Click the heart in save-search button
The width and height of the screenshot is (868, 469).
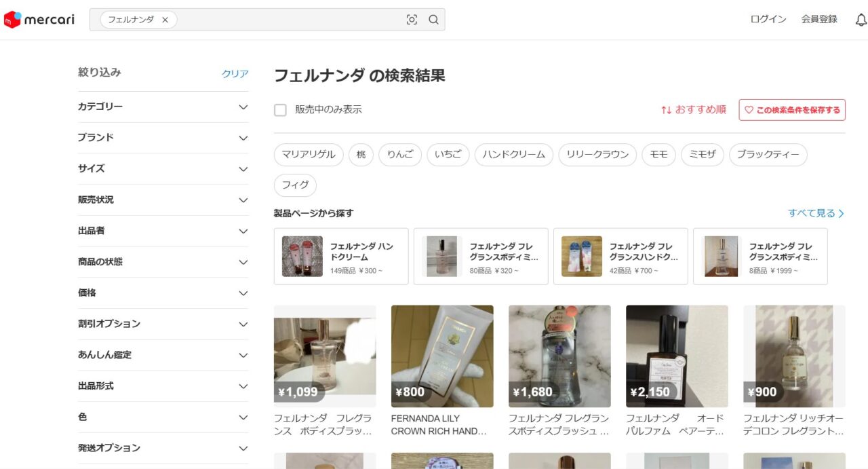749,110
